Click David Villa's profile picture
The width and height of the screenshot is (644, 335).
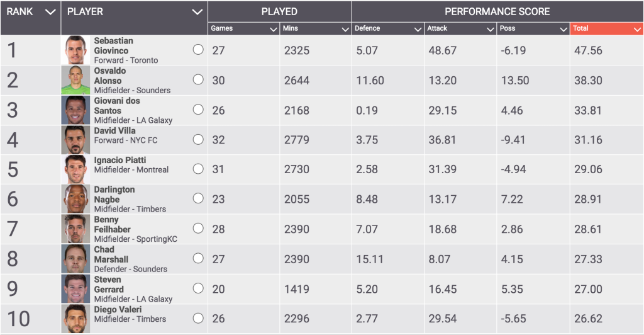(x=75, y=140)
